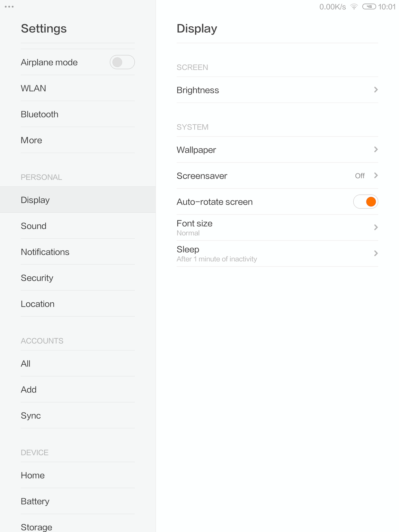Select the Location settings entry

[x=38, y=304]
